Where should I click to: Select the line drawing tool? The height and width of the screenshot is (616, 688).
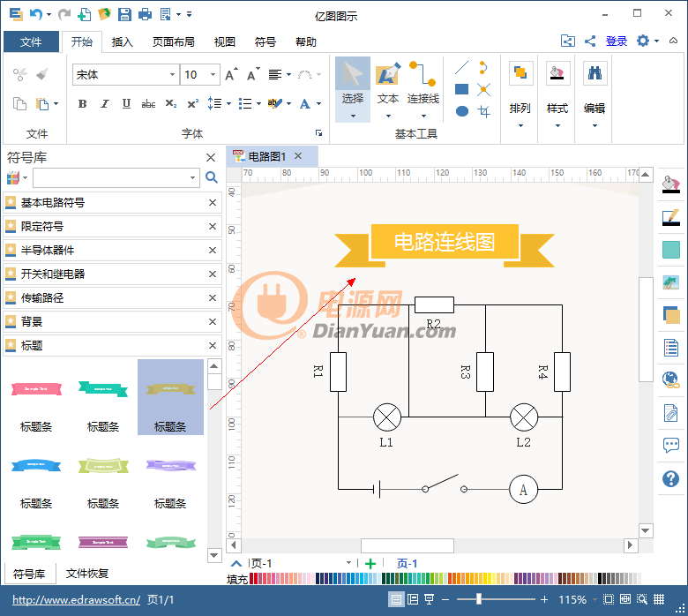(461, 68)
